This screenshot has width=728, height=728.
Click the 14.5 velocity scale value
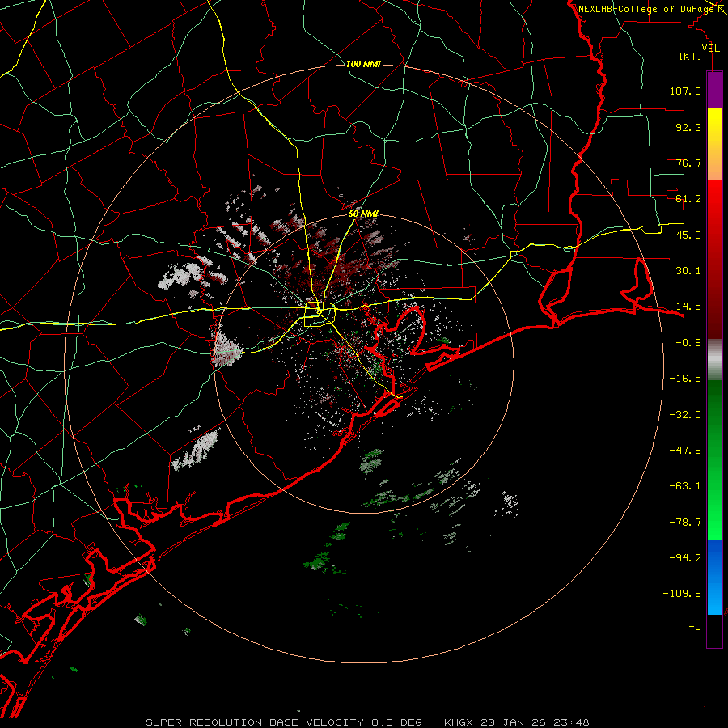pos(688,307)
